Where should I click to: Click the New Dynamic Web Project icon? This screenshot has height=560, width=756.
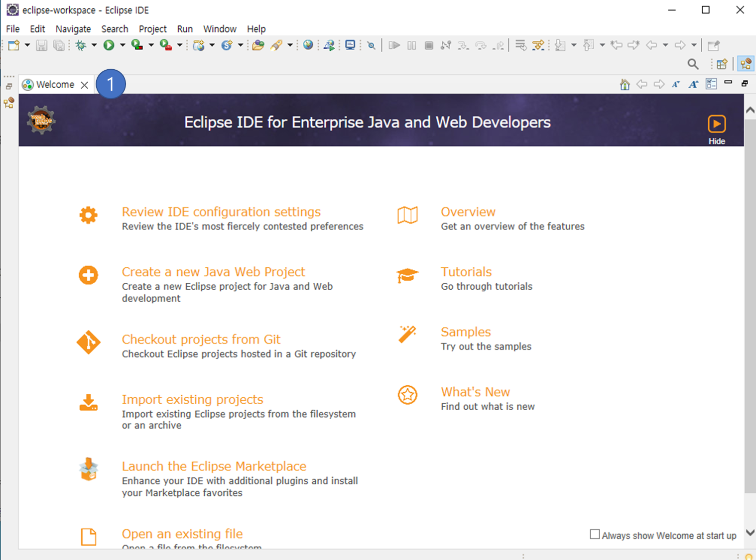[x=199, y=45]
